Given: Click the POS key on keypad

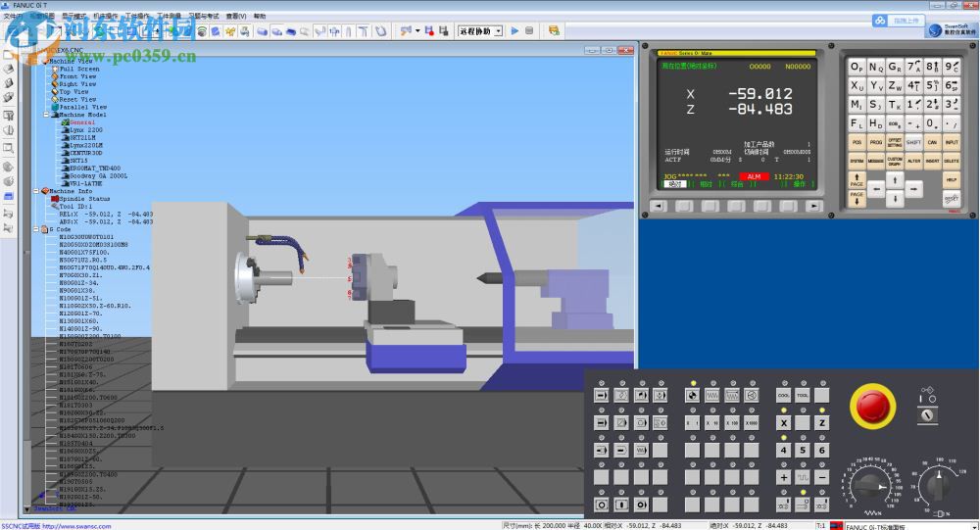Looking at the screenshot, I should [857, 142].
